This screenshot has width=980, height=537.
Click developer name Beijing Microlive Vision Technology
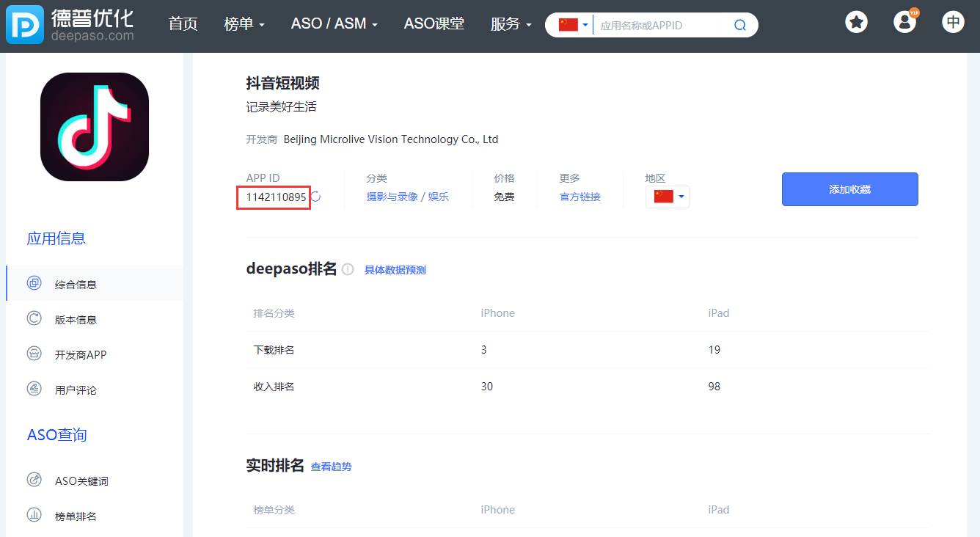(390, 139)
